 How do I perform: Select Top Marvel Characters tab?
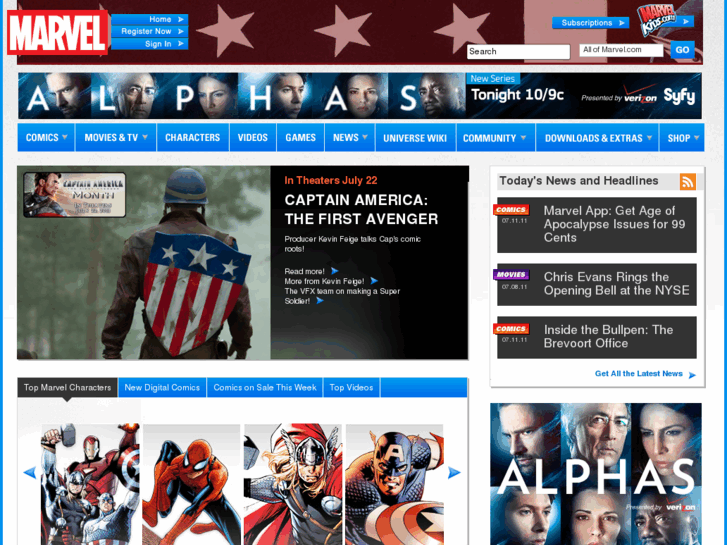[x=68, y=387]
